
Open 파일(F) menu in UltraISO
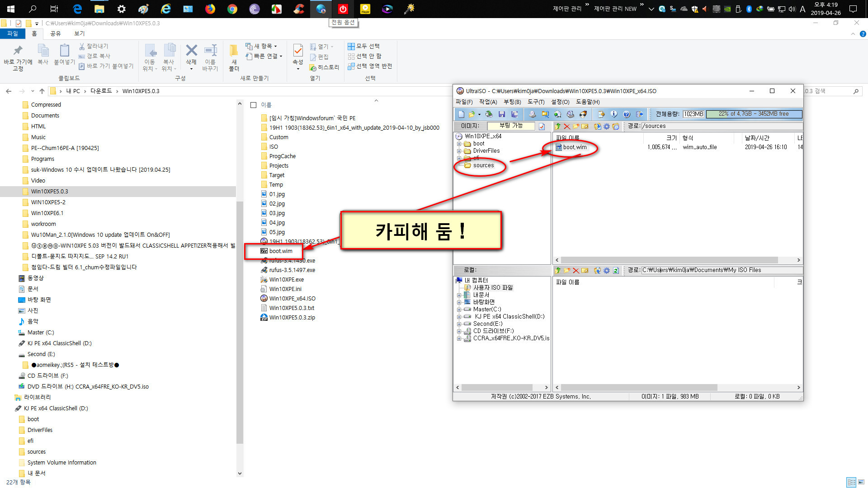464,102
